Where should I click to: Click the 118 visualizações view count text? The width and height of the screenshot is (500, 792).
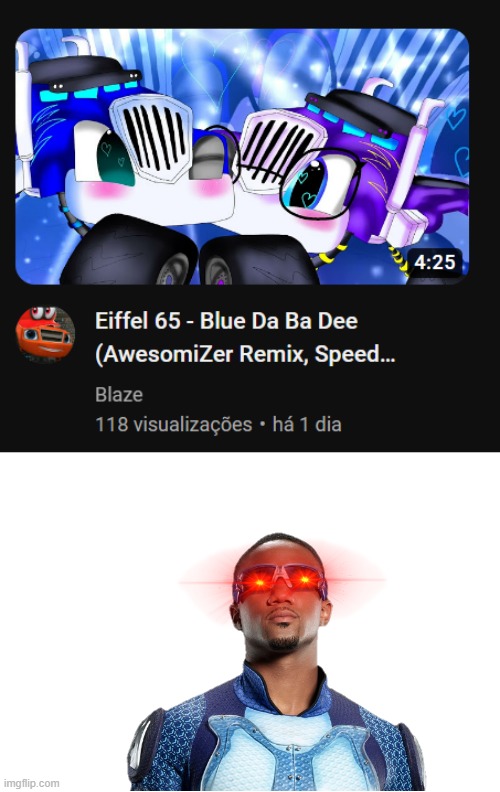174,424
